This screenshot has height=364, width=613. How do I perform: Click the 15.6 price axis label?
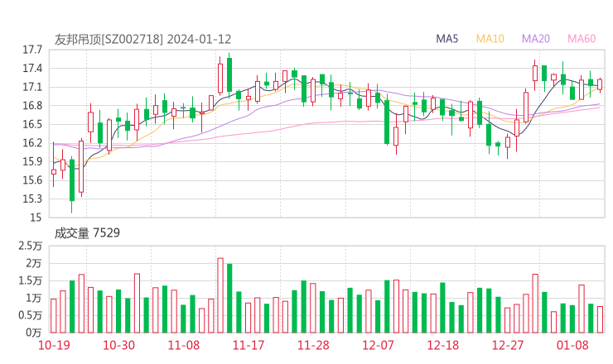(32, 180)
